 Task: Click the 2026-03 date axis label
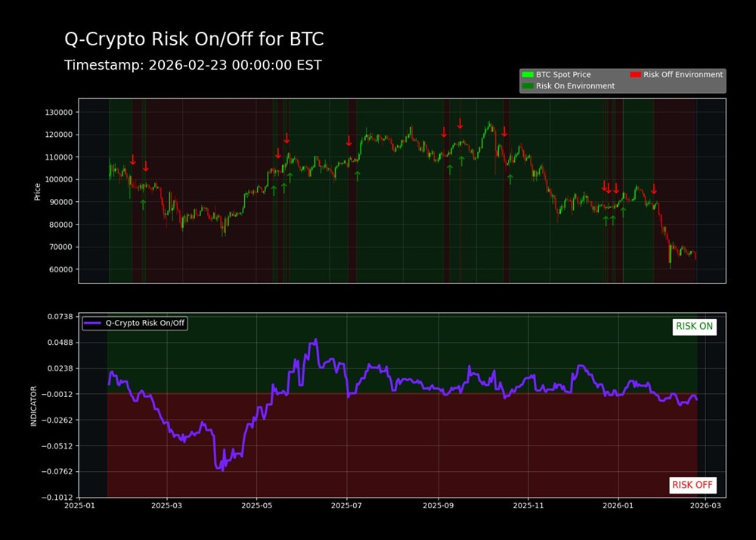[x=705, y=506]
